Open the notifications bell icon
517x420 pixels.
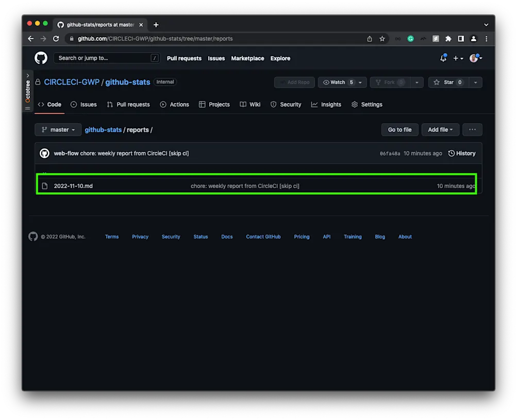coord(443,58)
